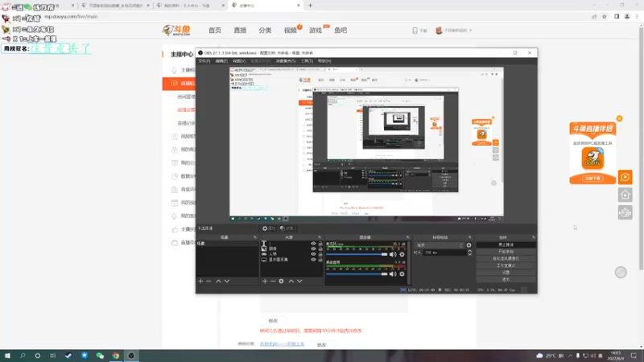Go to Douyu 分类 navigation tab
Screen dimensions: 644x362
pos(265,31)
